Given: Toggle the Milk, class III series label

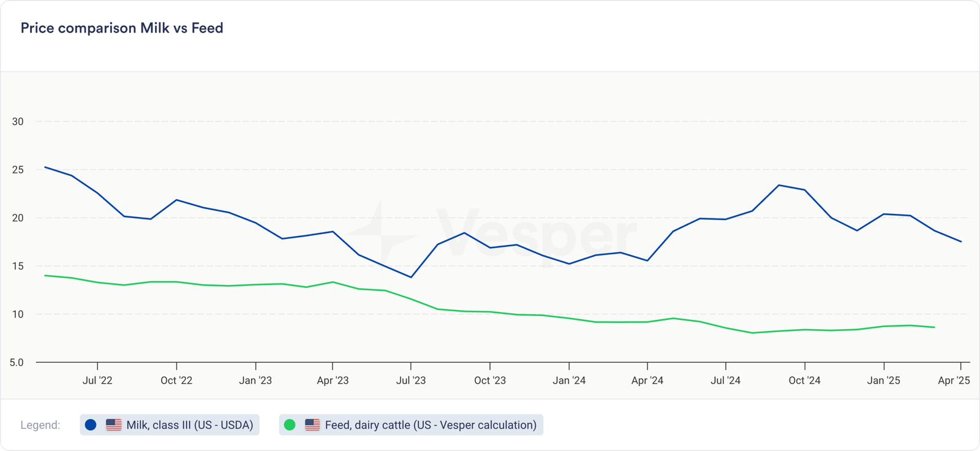Looking at the screenshot, I should pos(189,425).
